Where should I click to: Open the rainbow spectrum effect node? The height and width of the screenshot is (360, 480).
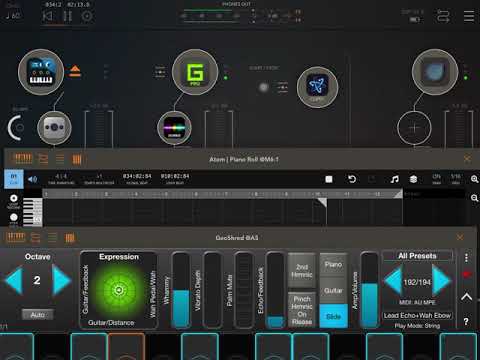tap(174, 128)
